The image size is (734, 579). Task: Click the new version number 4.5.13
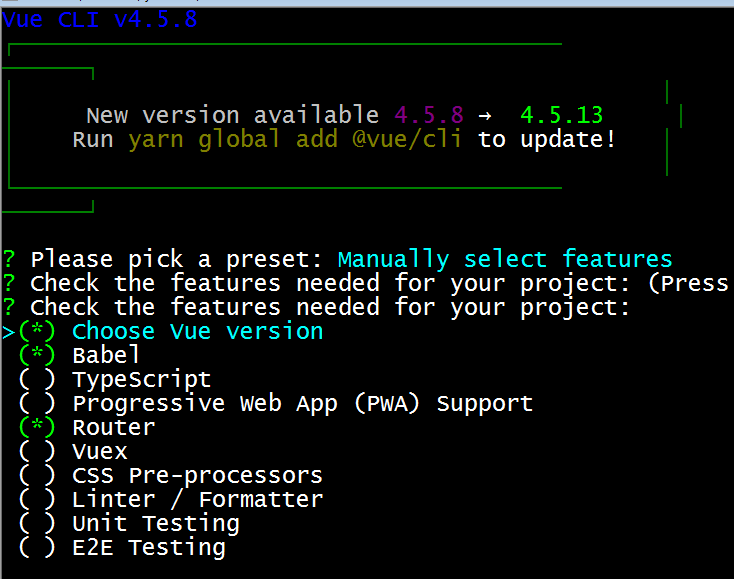561,115
